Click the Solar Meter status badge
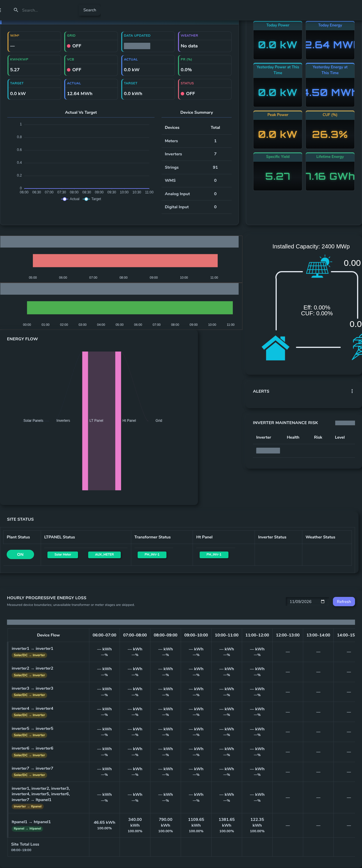 [63, 554]
